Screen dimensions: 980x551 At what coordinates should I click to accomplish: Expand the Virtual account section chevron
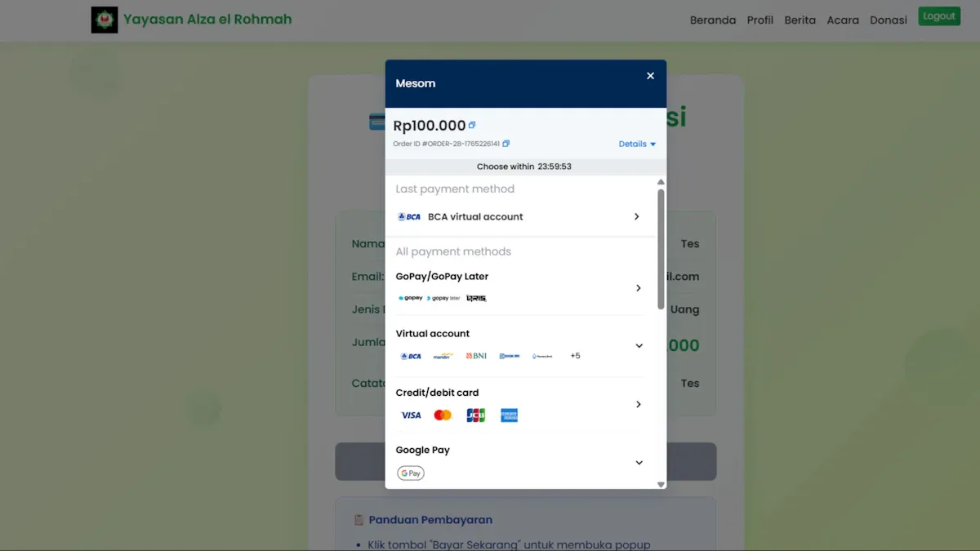pyautogui.click(x=639, y=345)
